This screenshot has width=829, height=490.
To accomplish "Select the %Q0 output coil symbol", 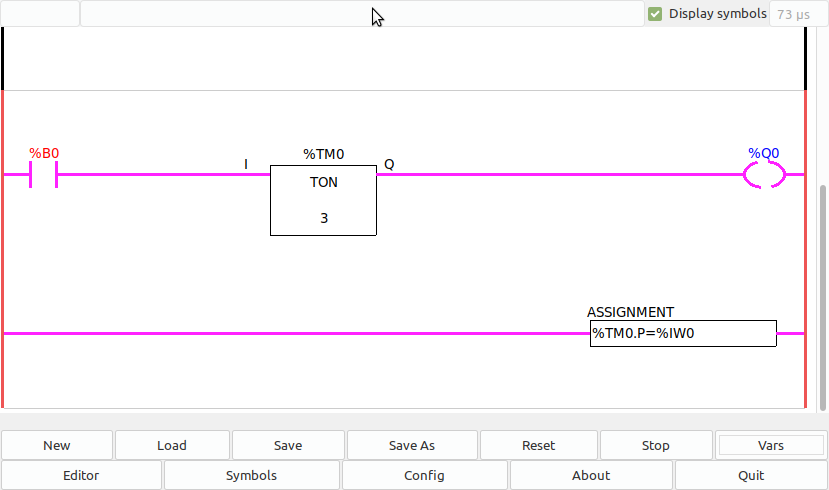I will coord(764,174).
